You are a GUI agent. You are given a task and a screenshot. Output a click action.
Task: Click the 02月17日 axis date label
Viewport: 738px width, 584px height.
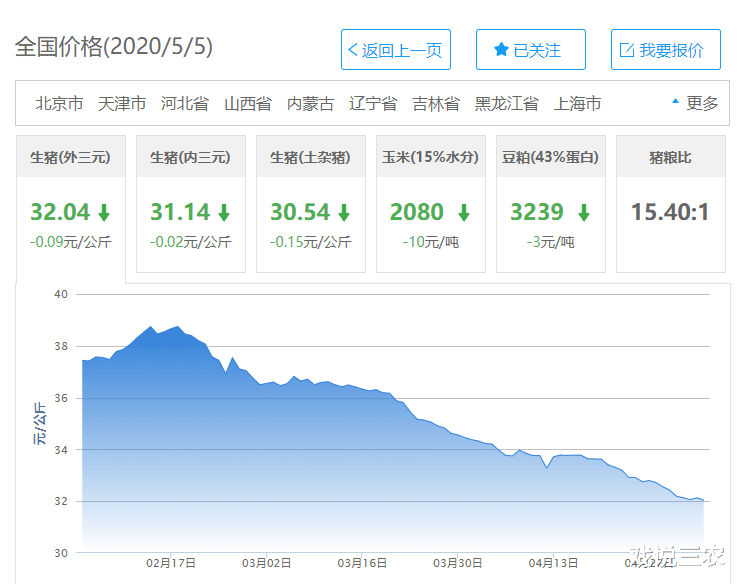171,563
